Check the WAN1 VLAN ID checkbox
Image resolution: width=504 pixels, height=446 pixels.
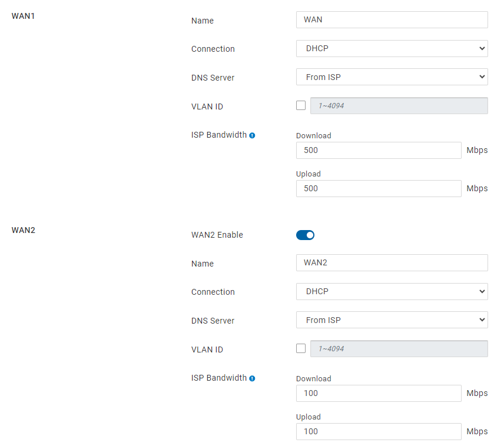coord(301,106)
